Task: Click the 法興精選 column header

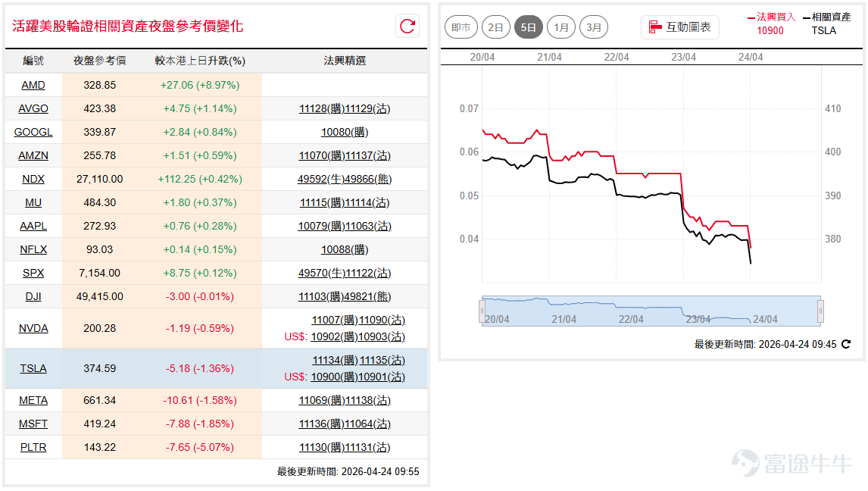Action: [x=345, y=61]
